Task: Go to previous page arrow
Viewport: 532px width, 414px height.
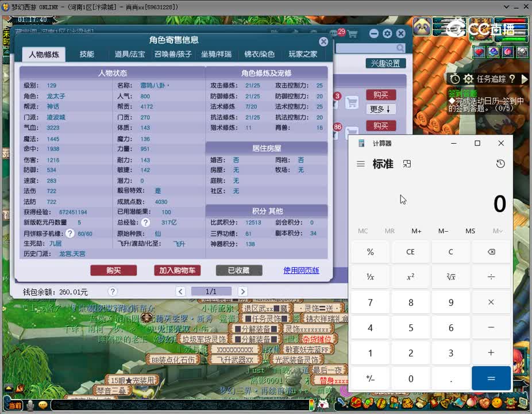Action: point(180,292)
